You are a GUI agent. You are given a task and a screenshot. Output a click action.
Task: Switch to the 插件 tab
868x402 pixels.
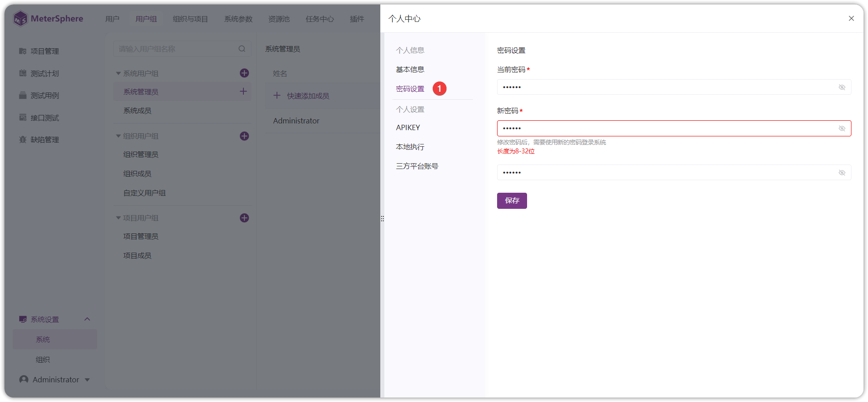tap(357, 19)
